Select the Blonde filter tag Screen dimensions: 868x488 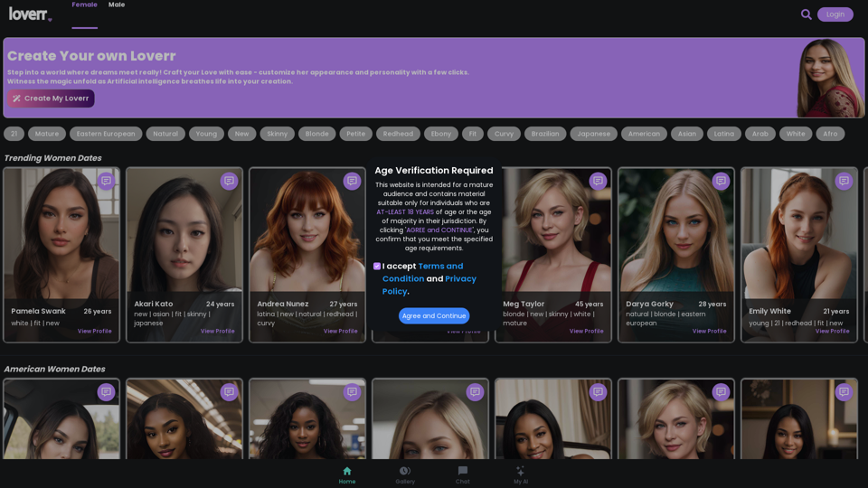coord(316,134)
